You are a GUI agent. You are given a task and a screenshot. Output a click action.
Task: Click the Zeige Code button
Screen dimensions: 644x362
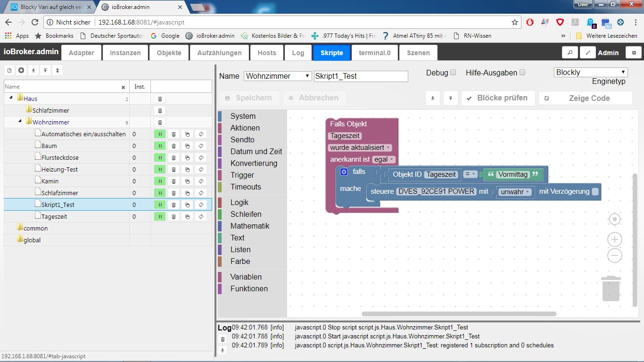[585, 98]
